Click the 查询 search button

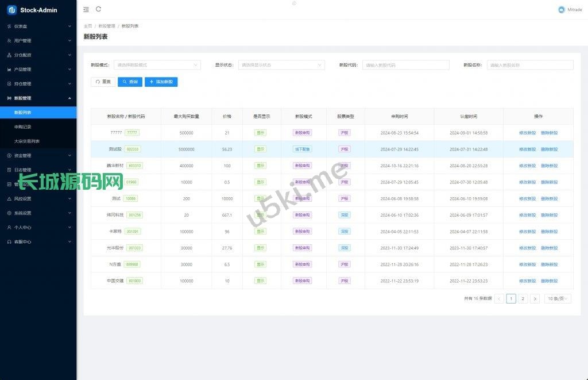click(x=130, y=82)
